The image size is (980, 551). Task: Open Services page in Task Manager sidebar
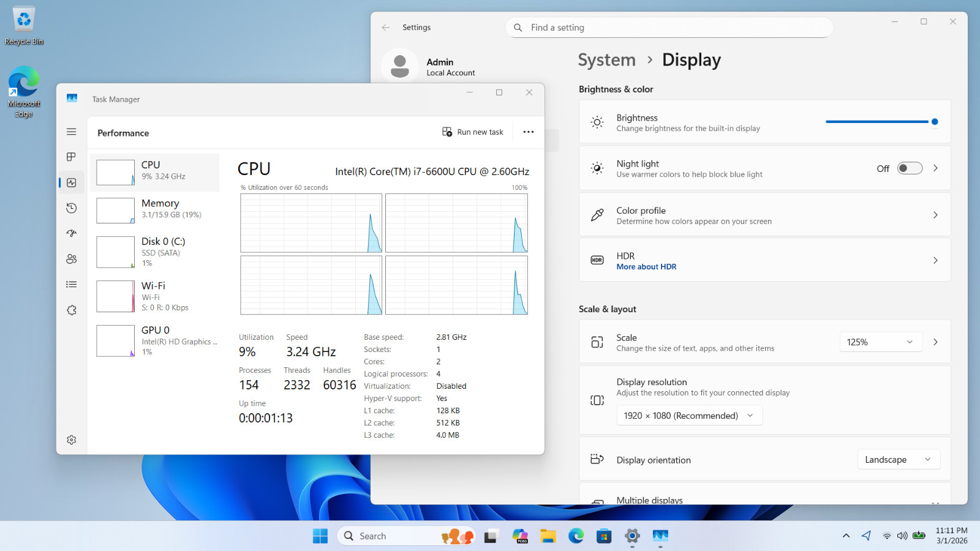pos(72,310)
